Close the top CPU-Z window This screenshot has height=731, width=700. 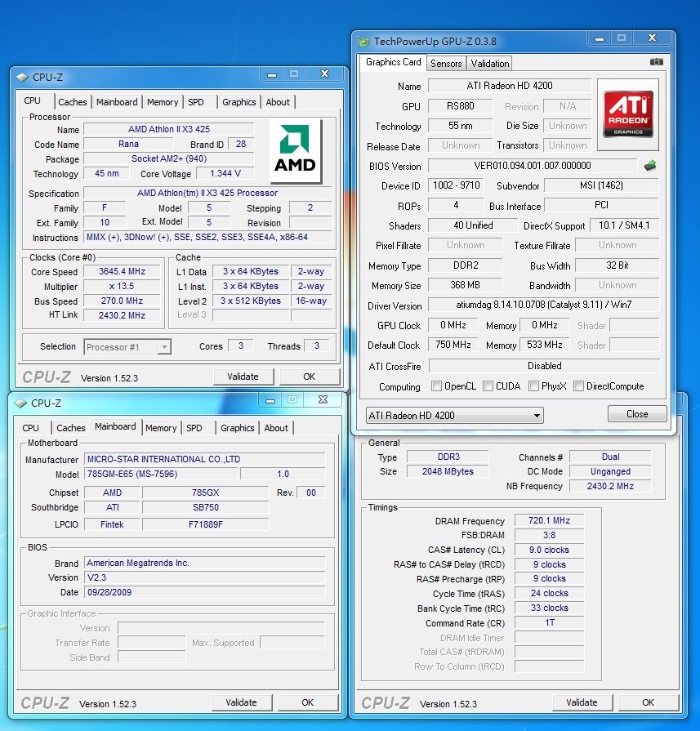tap(324, 74)
